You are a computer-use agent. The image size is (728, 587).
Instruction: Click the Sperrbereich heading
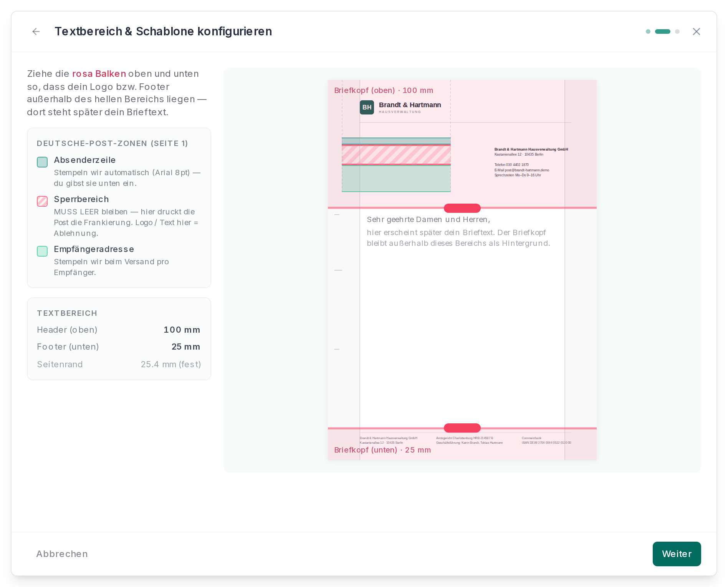(x=81, y=199)
